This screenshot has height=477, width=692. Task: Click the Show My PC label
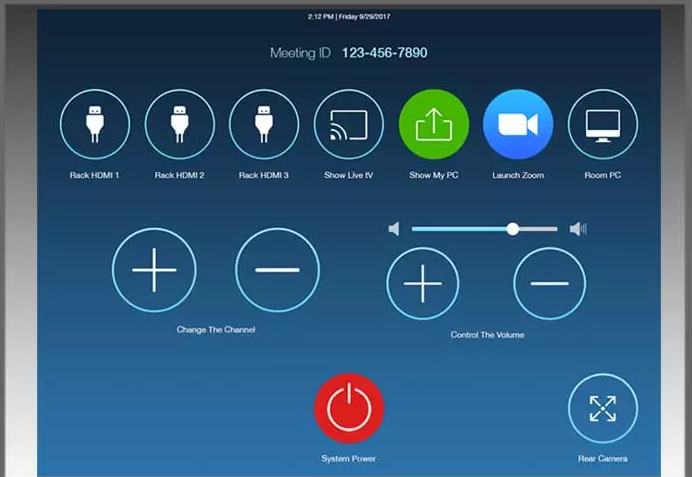click(x=434, y=175)
